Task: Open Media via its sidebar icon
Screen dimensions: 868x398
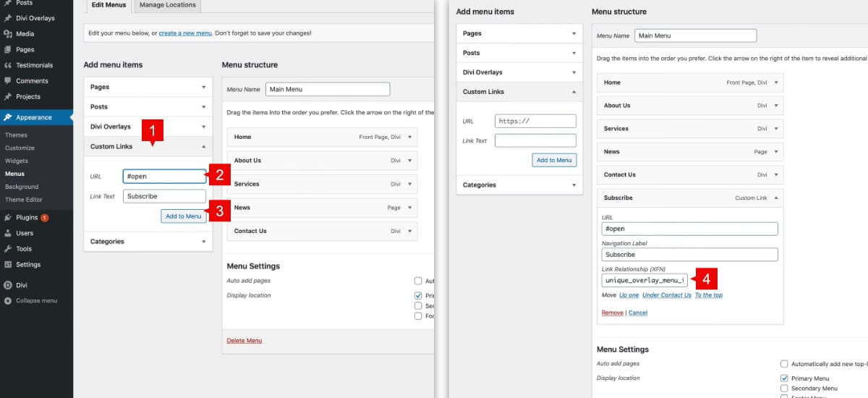Action: pos(8,34)
